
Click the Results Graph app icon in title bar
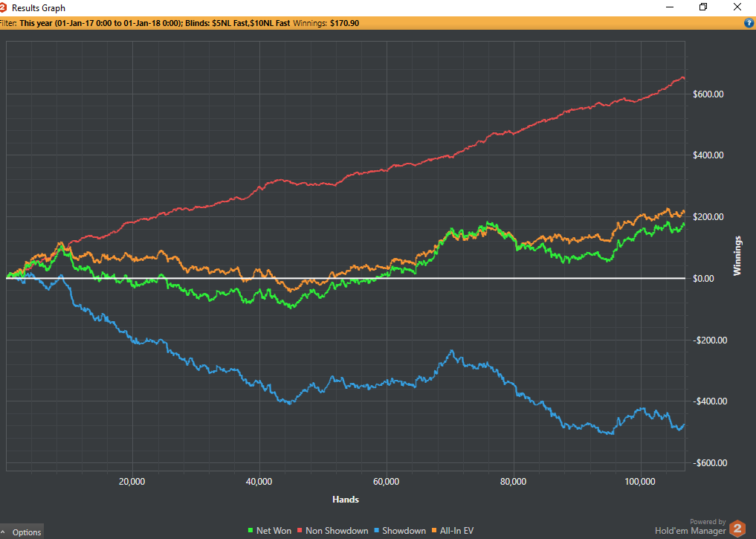3,7
